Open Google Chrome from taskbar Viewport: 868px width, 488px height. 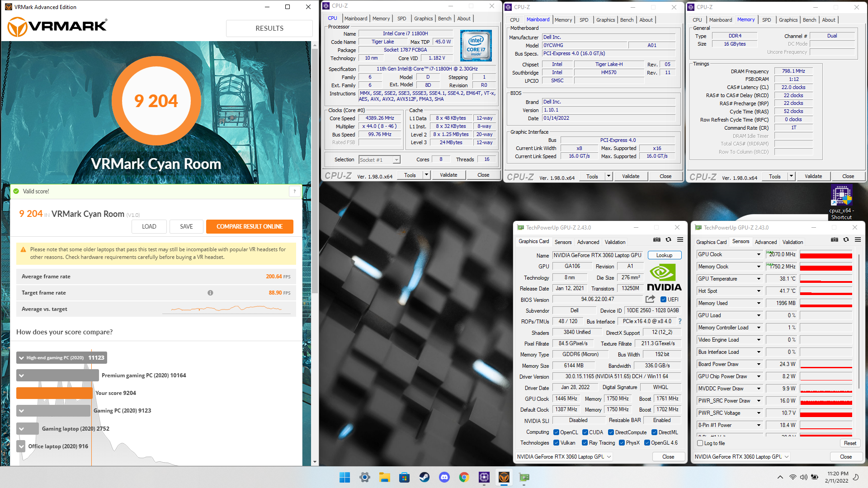(464, 477)
